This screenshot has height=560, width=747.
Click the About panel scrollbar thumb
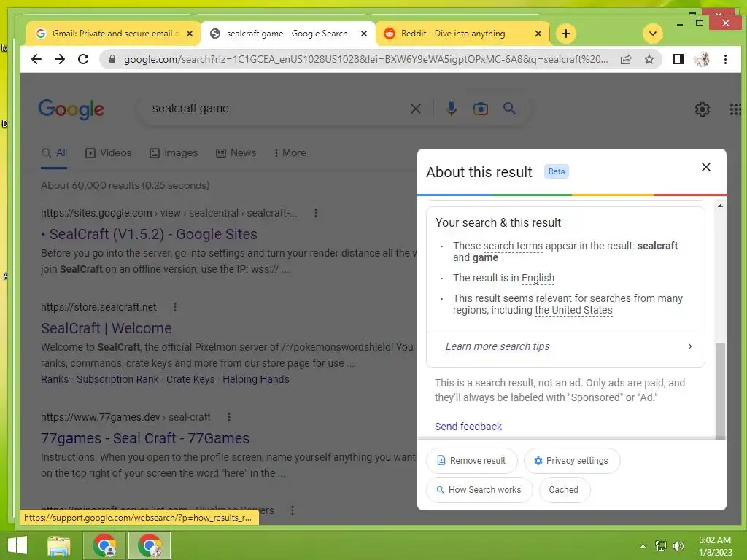pos(720,392)
